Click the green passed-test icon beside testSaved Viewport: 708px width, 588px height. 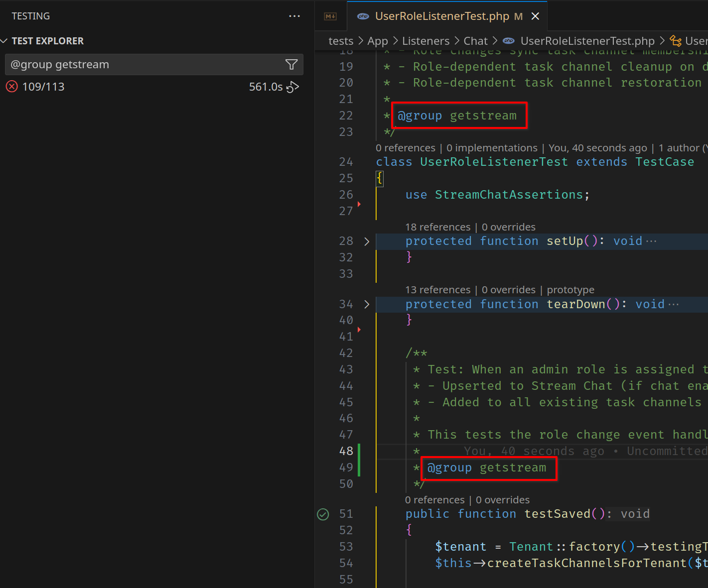coord(323,514)
